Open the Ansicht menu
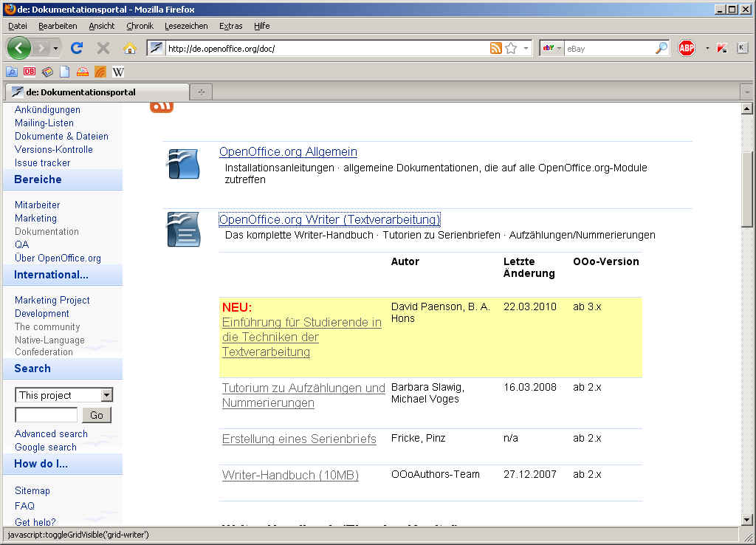Viewport: 756px width, 545px height. (102, 26)
